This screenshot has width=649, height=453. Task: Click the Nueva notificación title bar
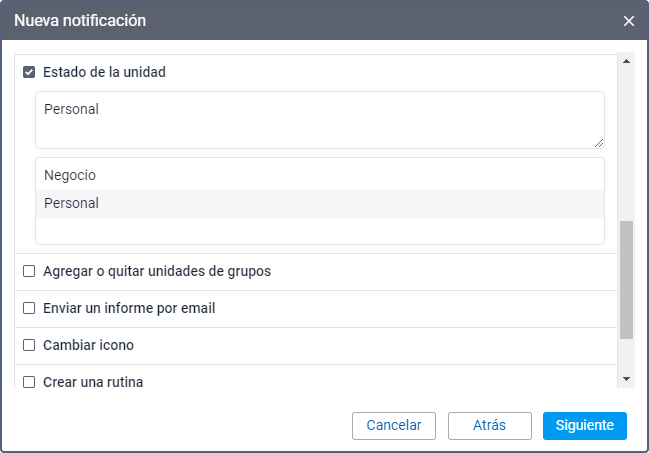pyautogui.click(x=300, y=21)
